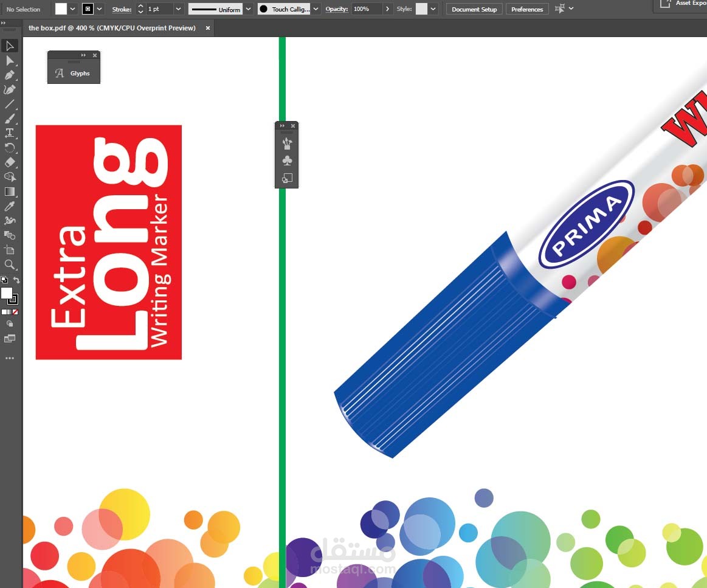Select the Rotate tool
This screenshot has width=707, height=588.
[10, 147]
